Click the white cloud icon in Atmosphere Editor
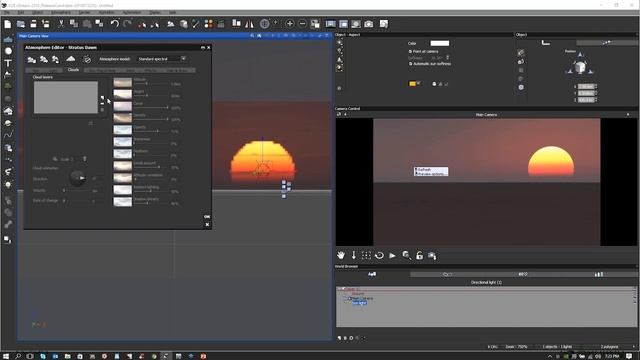This screenshot has height=360, width=640. tap(71, 59)
